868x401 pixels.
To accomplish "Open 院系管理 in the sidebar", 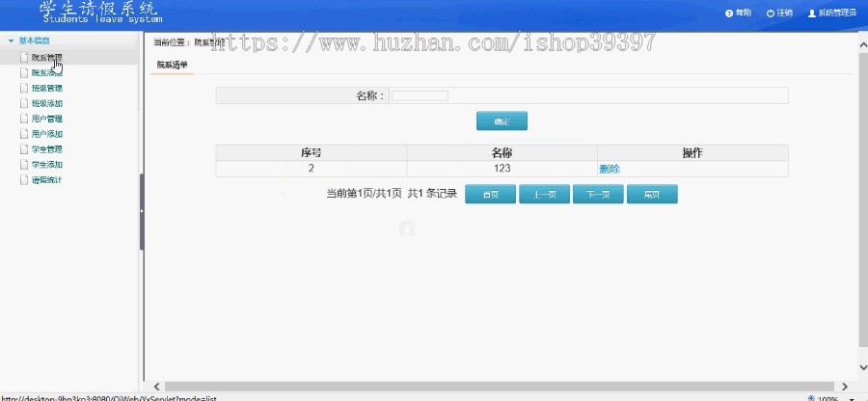I will pos(46,57).
